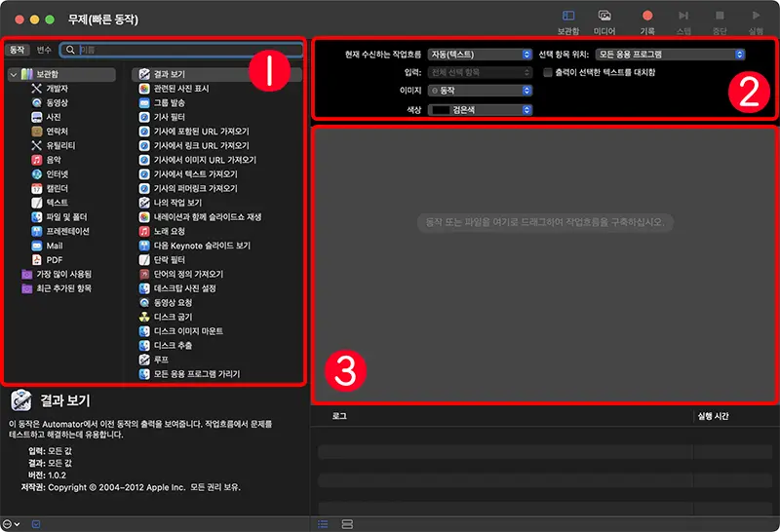Select the 디스크 이미지 마운트 action
This screenshot has height=532, width=780.
tap(180, 331)
